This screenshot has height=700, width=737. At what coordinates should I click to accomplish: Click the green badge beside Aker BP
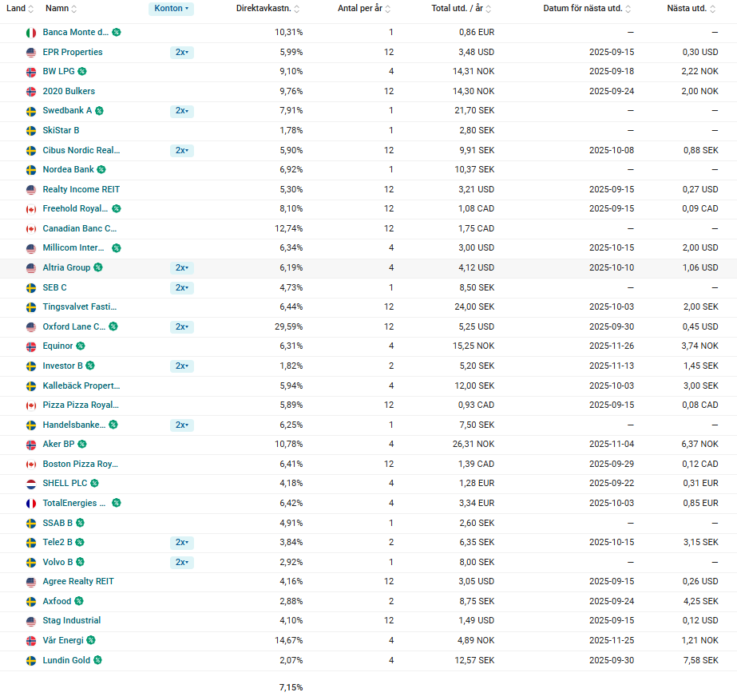coord(82,445)
